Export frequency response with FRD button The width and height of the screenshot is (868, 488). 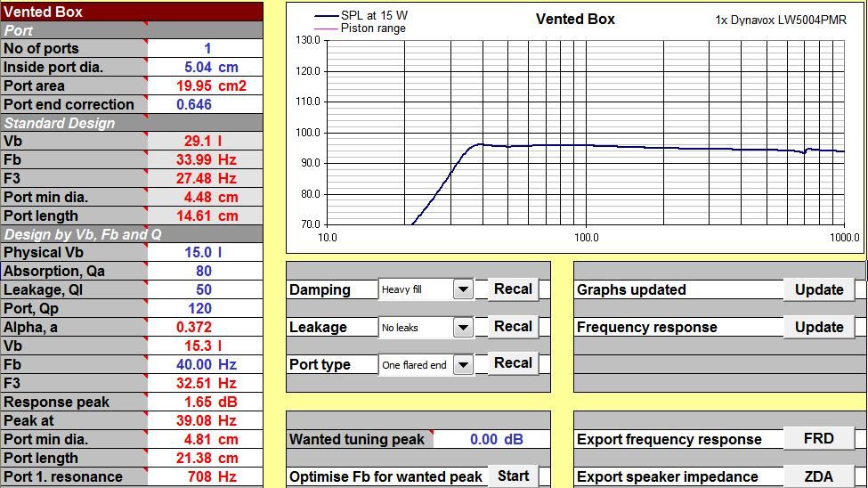coord(818,439)
